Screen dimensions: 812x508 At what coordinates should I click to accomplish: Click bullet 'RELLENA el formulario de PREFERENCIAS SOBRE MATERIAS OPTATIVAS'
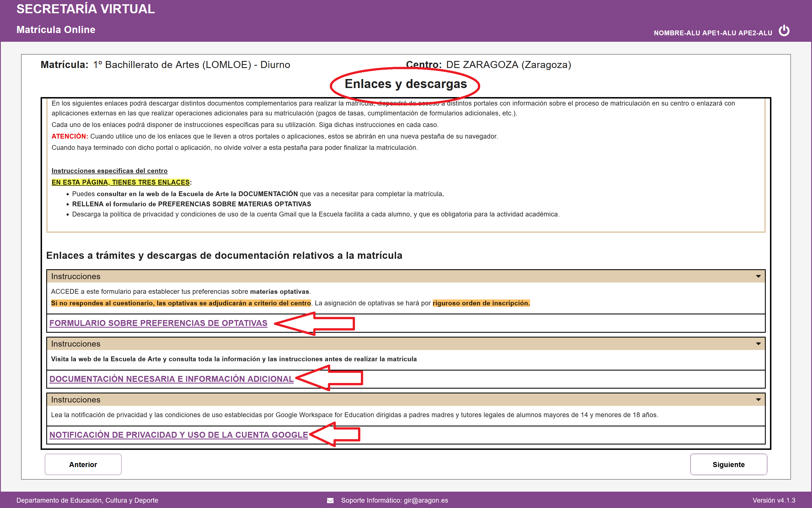192,204
